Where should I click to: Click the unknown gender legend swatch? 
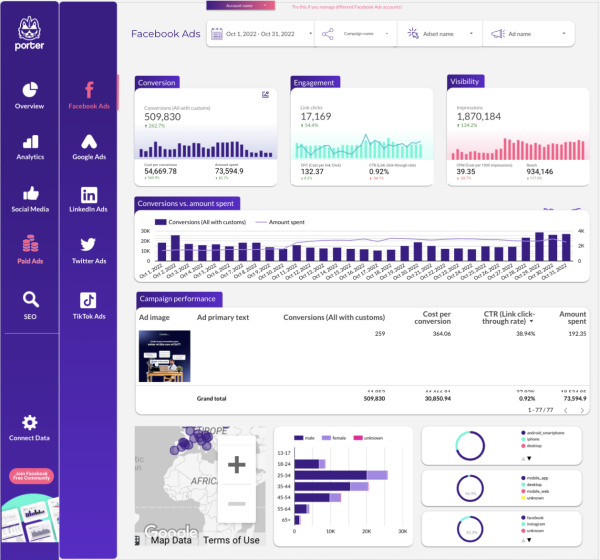pos(358,438)
